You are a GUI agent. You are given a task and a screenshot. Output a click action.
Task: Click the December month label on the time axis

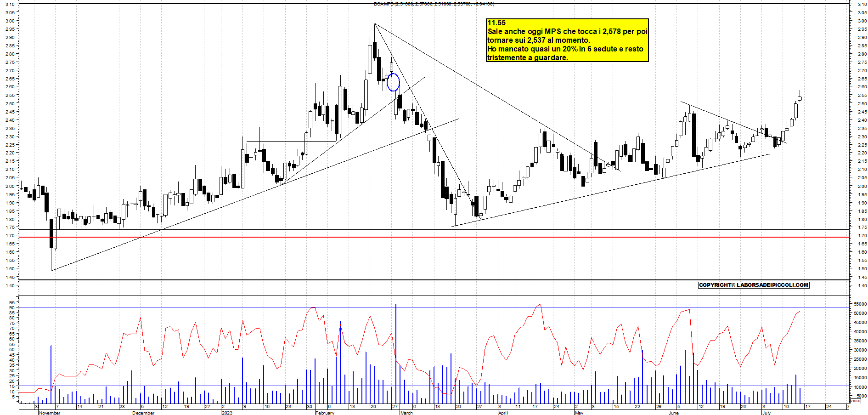(143, 413)
